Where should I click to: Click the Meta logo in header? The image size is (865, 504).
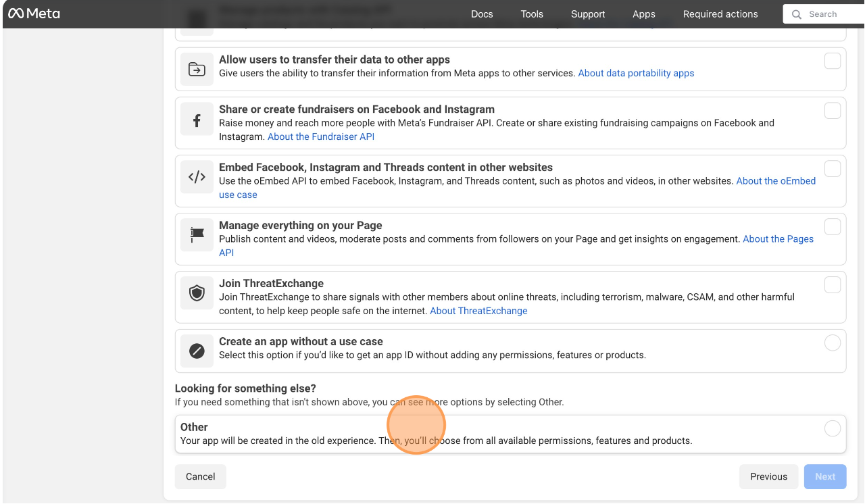[34, 14]
